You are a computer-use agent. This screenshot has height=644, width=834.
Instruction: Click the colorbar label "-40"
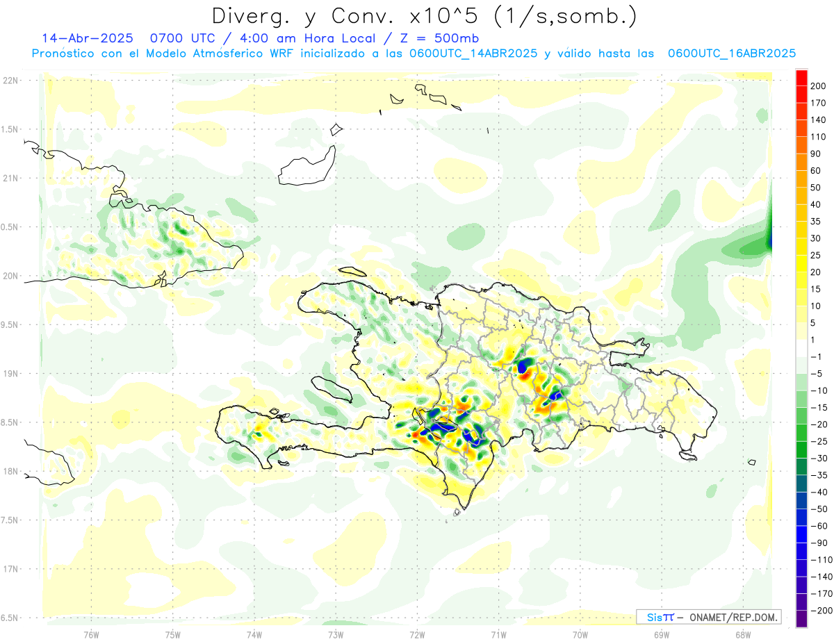(819, 492)
